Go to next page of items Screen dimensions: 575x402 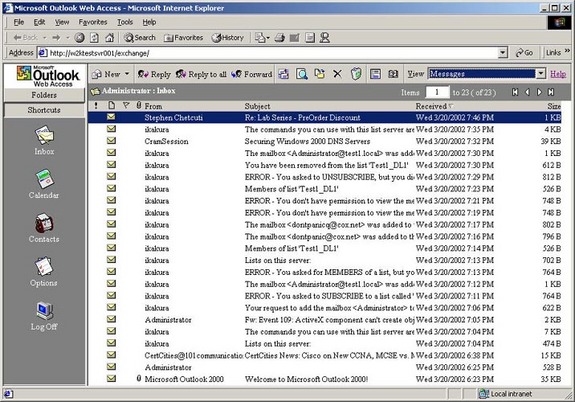pyautogui.click(x=539, y=92)
